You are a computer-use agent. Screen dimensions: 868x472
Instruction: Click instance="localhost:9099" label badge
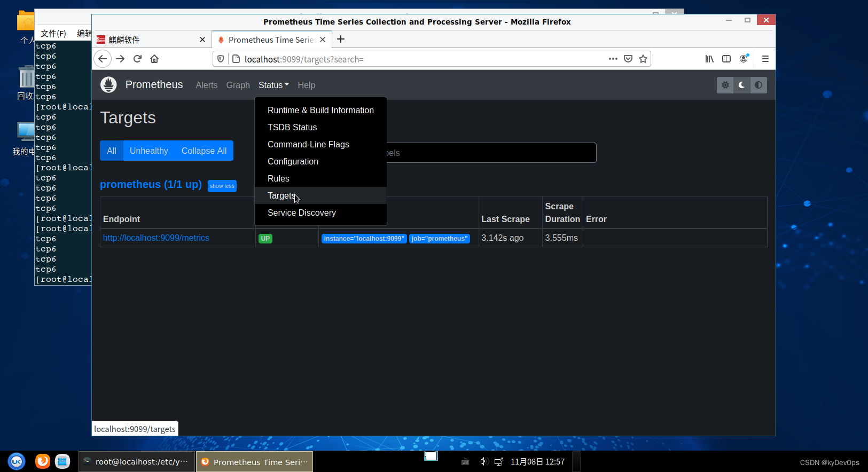pos(364,239)
